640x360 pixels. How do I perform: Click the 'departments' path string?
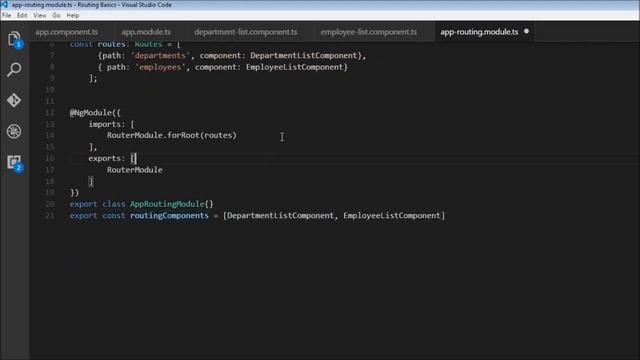160,56
